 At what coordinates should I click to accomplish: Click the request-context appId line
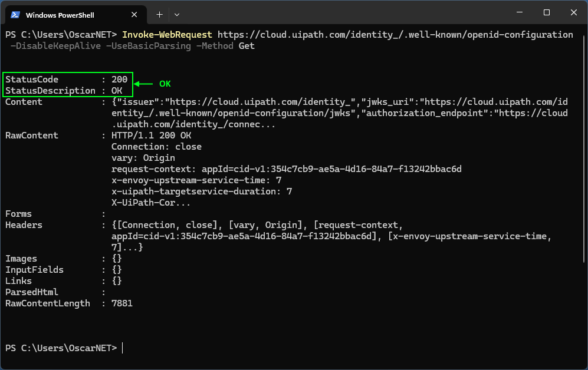[x=287, y=169]
